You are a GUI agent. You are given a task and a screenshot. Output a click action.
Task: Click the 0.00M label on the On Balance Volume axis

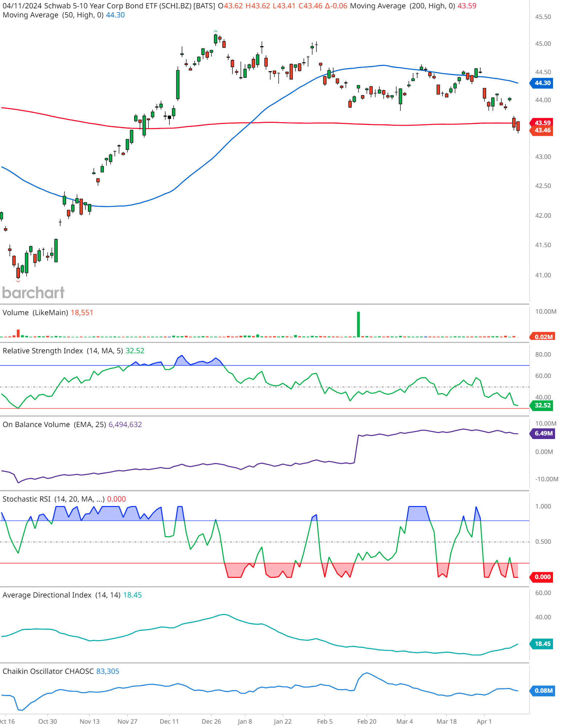[x=544, y=452]
